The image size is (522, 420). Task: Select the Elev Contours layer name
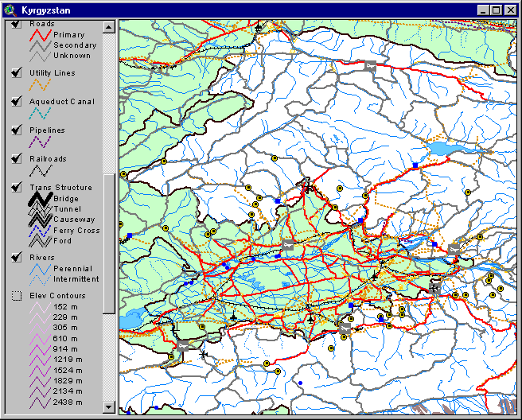pyautogui.click(x=57, y=296)
